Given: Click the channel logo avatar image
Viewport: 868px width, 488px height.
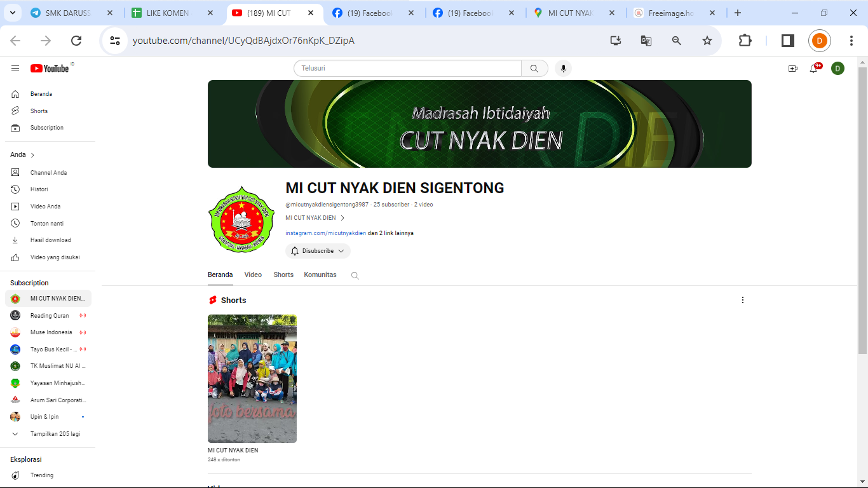Looking at the screenshot, I should click(x=241, y=219).
